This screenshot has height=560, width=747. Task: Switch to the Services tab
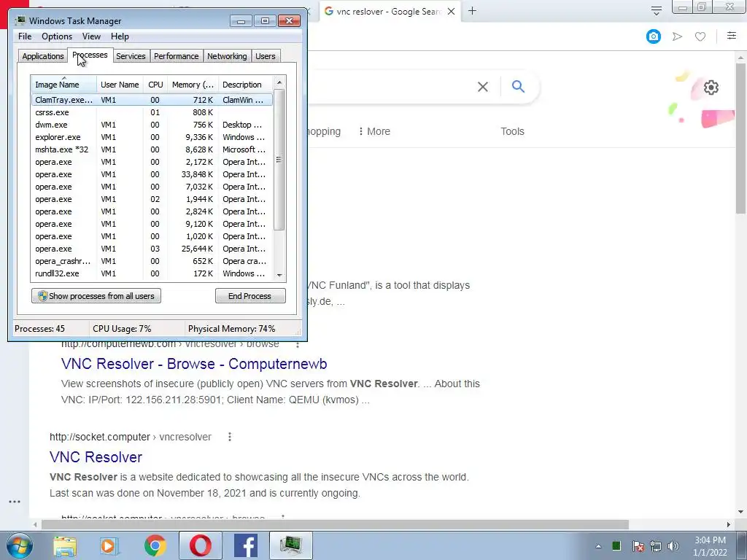[x=131, y=56]
